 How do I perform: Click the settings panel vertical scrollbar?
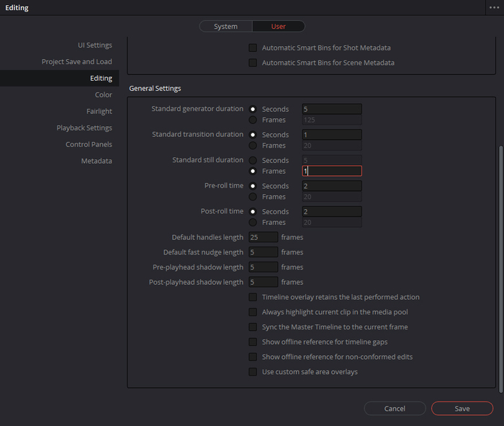[500, 267]
